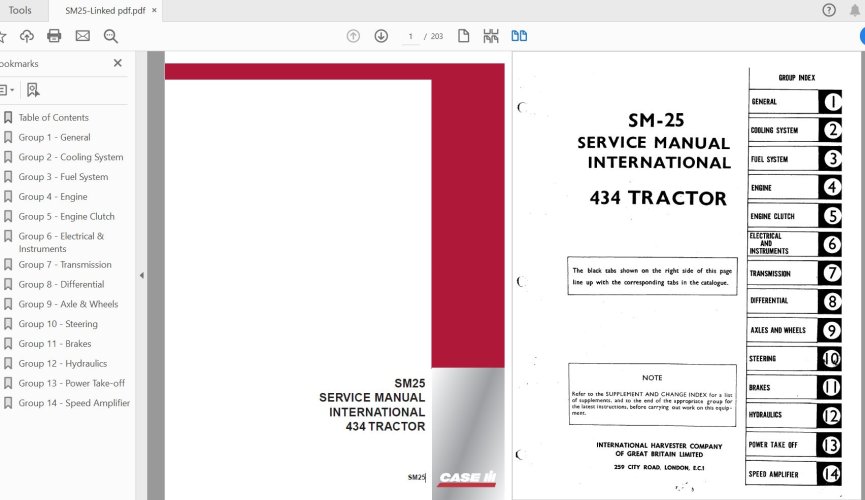Print the document using the printer icon
Screen dimensions: 865x500
54,36
